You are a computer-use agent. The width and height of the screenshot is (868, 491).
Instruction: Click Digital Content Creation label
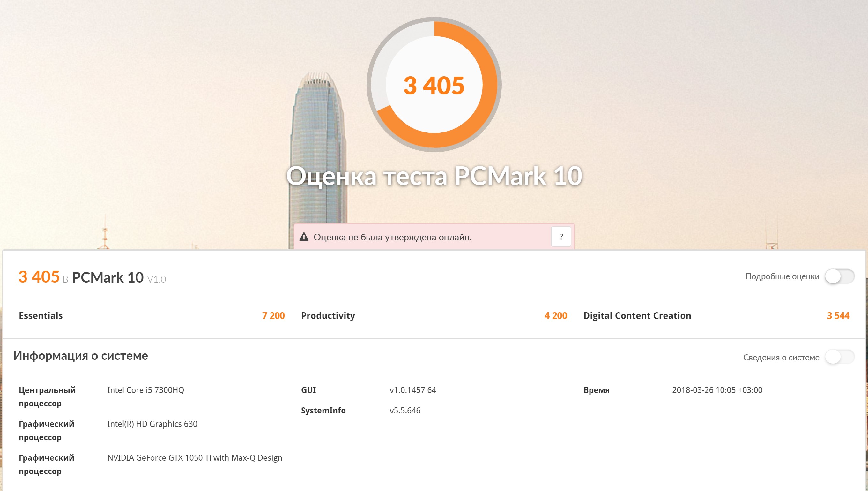[x=637, y=316]
